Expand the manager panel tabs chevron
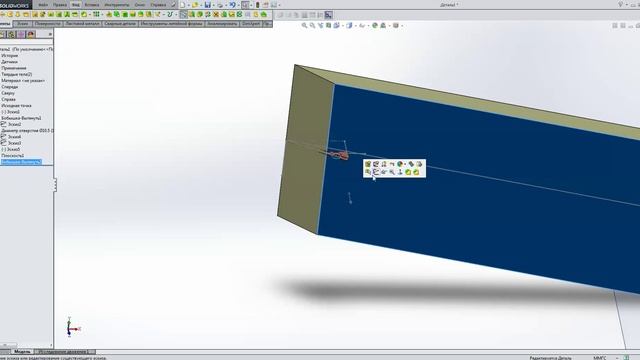The width and height of the screenshot is (640, 360). tap(50, 34)
